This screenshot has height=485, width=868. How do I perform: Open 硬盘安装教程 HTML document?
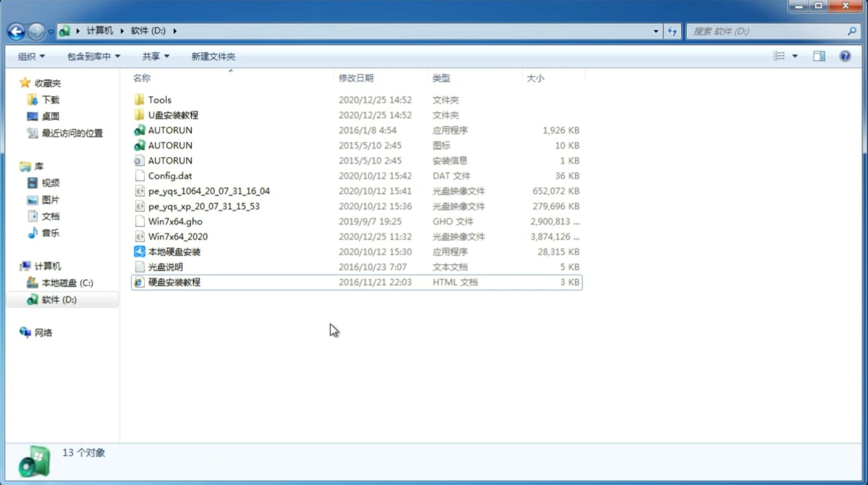(173, 282)
